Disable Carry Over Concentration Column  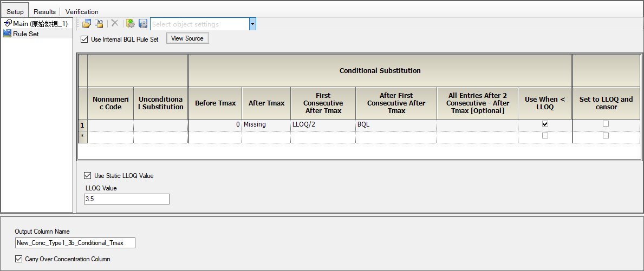point(18,259)
